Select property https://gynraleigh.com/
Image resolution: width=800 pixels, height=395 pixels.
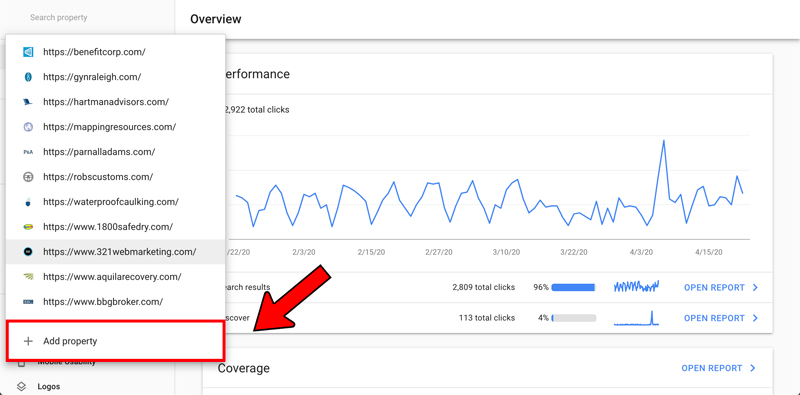pos(115,77)
